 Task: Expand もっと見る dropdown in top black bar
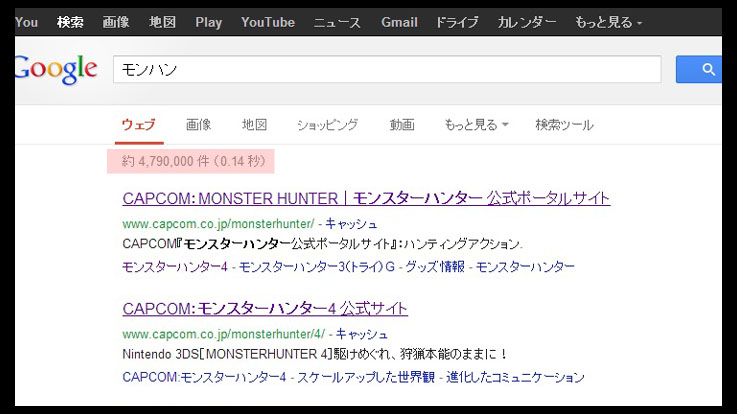[608, 22]
